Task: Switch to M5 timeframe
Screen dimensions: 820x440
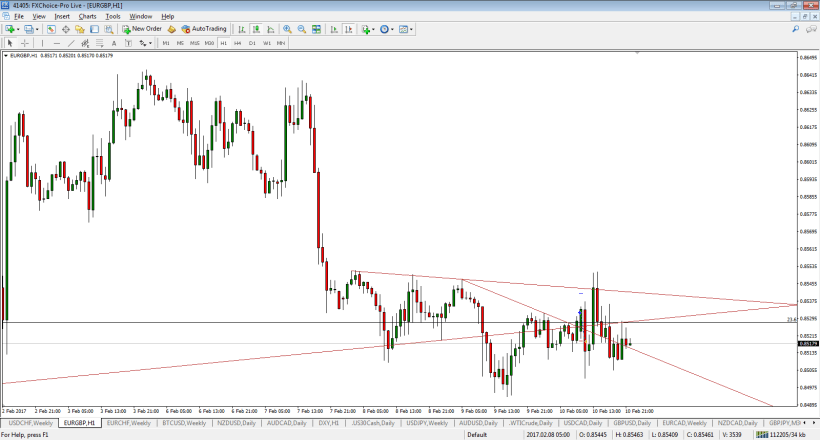Action: tap(180, 43)
